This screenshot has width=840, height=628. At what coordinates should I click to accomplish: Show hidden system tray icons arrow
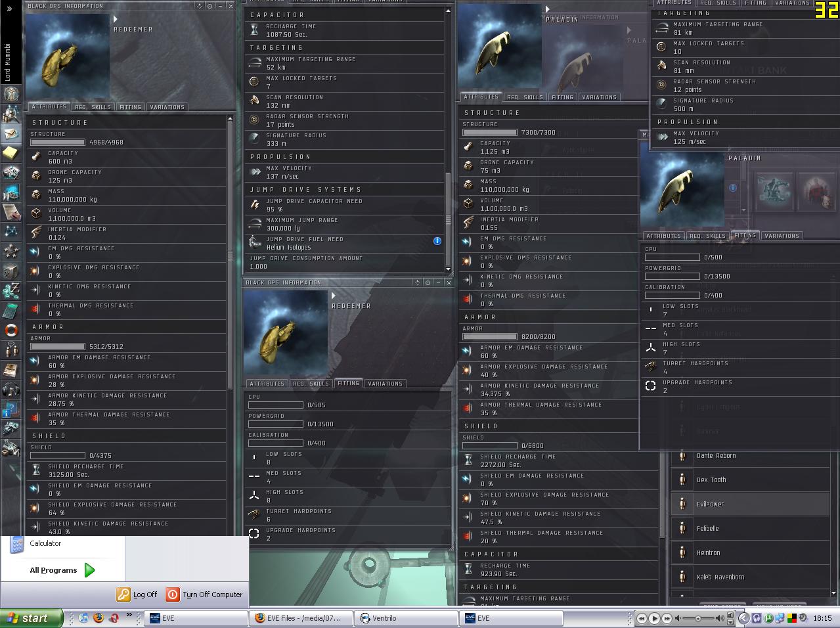(x=743, y=618)
